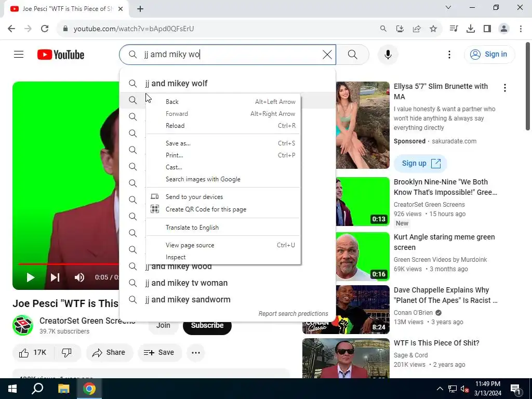Bookmark this tab with the star
The width and height of the screenshot is (532, 399).
tap(433, 29)
